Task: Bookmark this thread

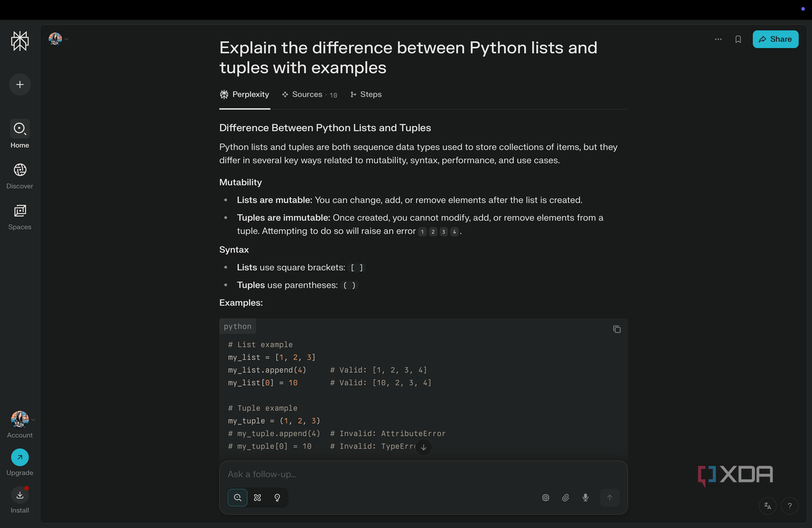Action: (738, 39)
